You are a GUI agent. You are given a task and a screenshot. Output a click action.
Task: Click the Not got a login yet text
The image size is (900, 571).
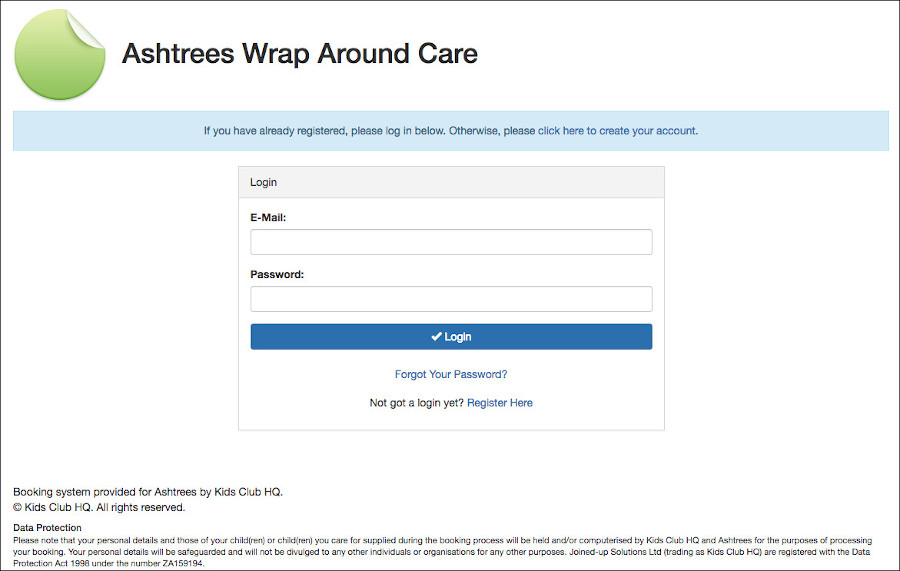(417, 403)
